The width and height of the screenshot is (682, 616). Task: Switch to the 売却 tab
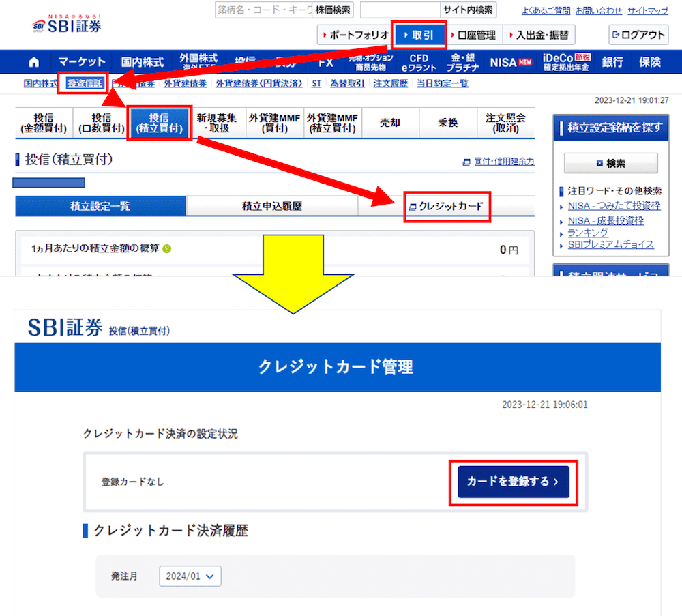click(x=390, y=123)
